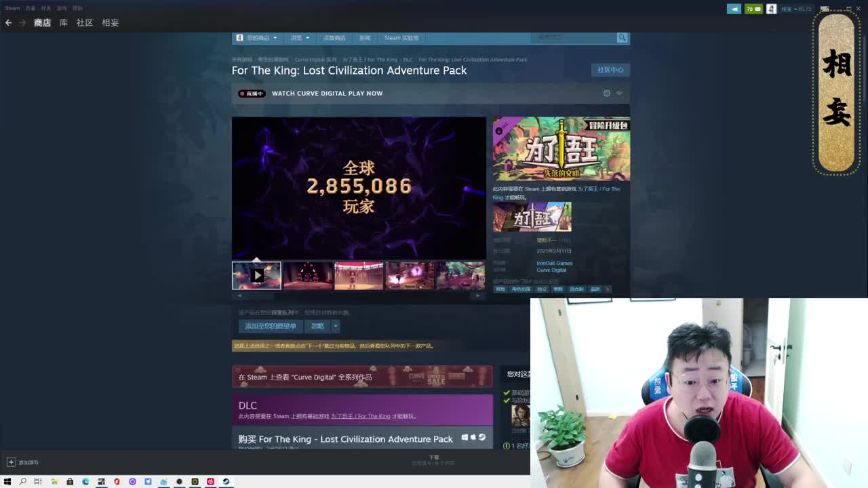The image size is (868, 488).
Task: Open 社区中心 community hub
Action: [x=610, y=70]
